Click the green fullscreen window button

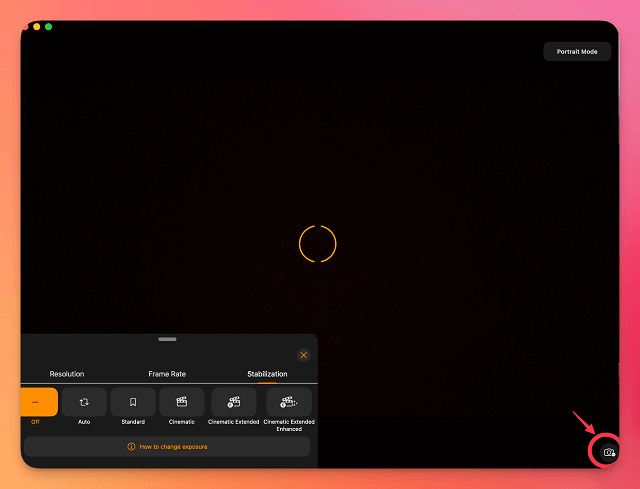coord(49,27)
